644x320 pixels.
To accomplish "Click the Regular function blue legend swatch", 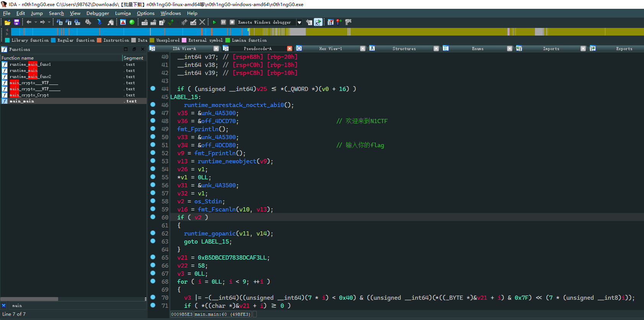I will click(x=54, y=40).
